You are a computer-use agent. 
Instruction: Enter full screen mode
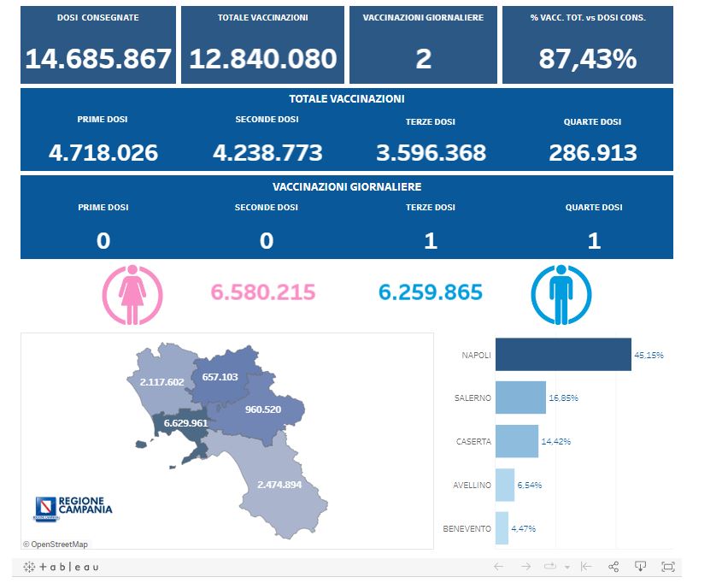coord(668,567)
